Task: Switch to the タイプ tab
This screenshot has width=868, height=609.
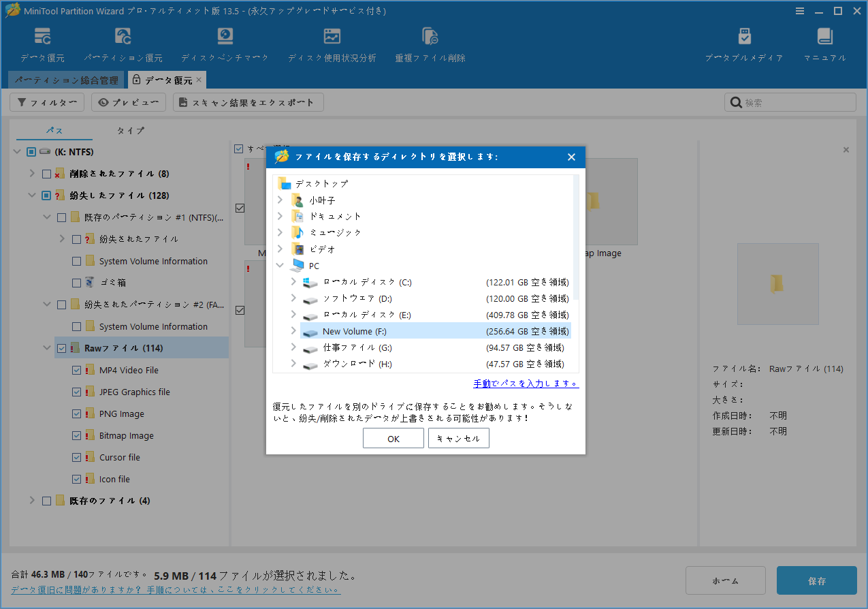Action: (x=130, y=130)
